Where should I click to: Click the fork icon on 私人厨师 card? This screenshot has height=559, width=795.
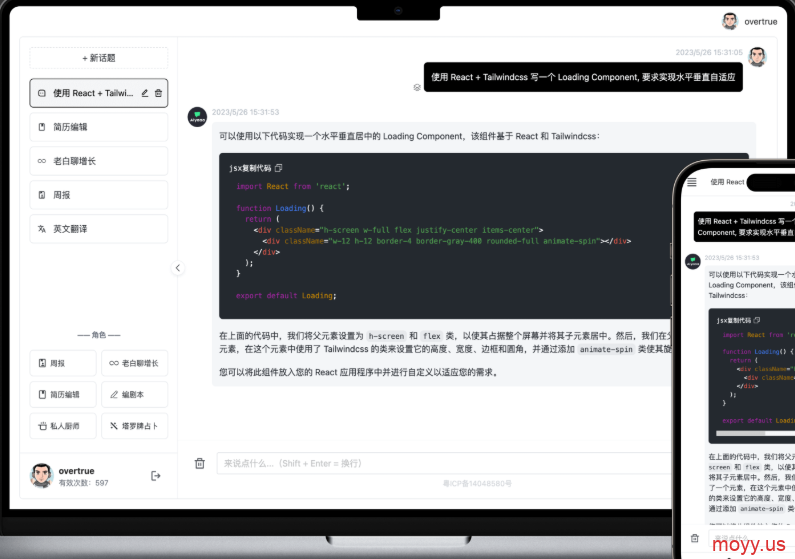[43, 426]
